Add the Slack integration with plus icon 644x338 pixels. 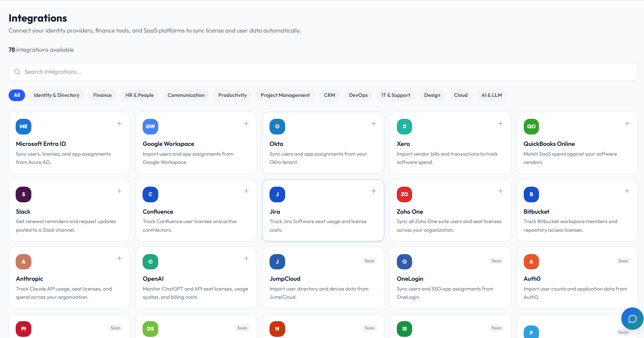pos(119,191)
